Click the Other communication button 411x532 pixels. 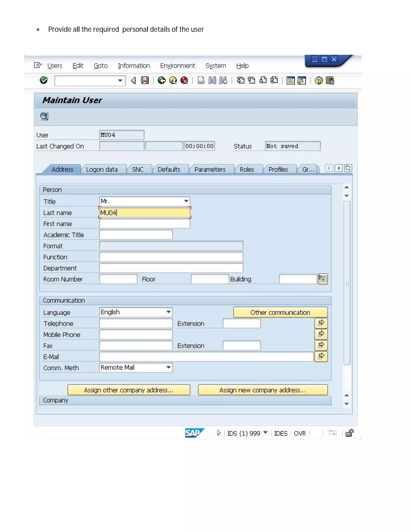pos(280,312)
